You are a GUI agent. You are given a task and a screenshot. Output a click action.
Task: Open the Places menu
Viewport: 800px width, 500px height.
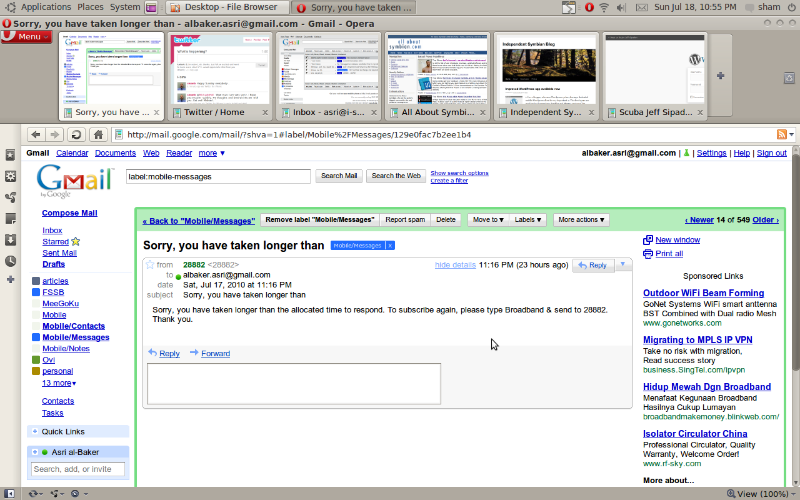(90, 7)
